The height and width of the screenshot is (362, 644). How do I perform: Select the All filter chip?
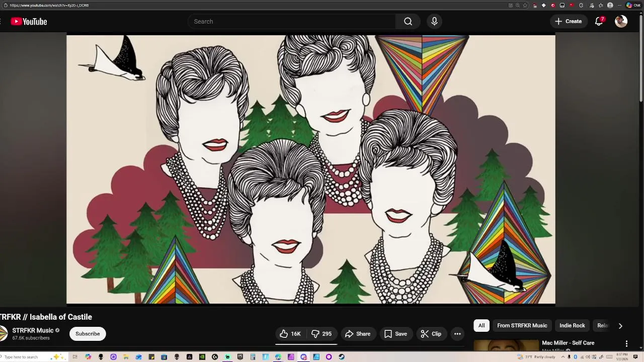481,326
